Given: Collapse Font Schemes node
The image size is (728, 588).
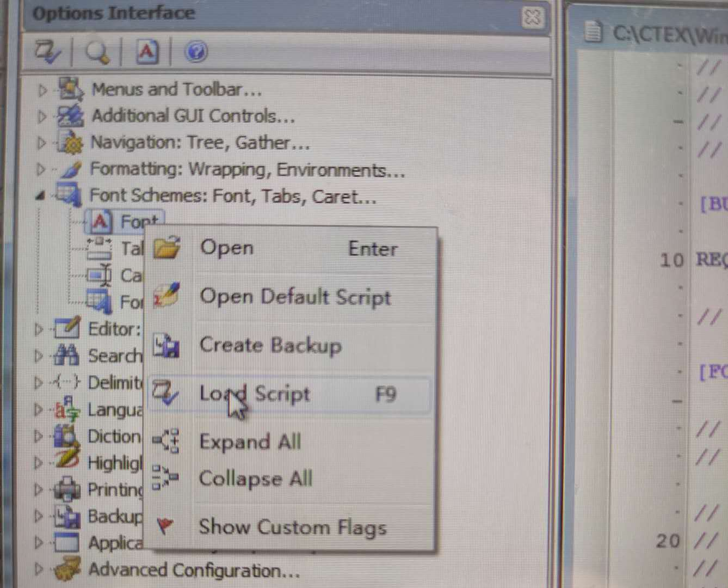Looking at the screenshot, I should point(40,195).
